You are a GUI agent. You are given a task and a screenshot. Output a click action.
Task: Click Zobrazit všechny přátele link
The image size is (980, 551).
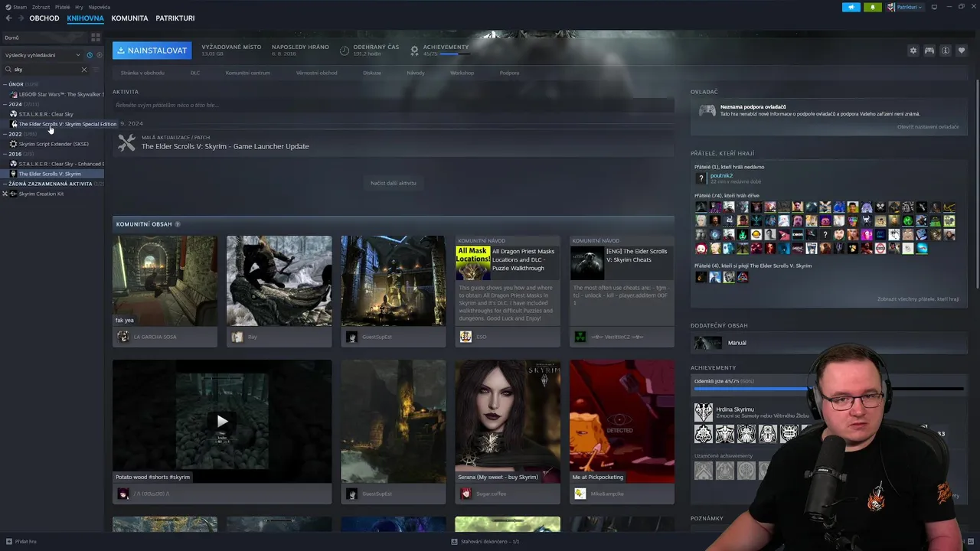[918, 299]
